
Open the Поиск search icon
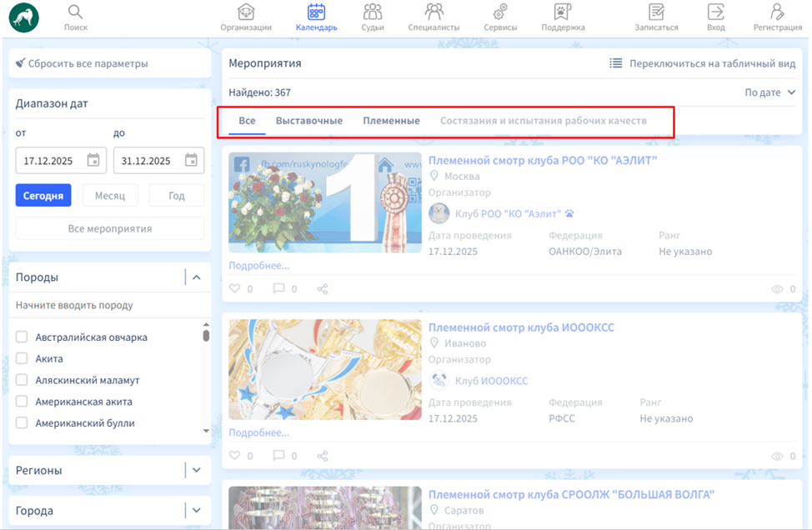[x=75, y=12]
